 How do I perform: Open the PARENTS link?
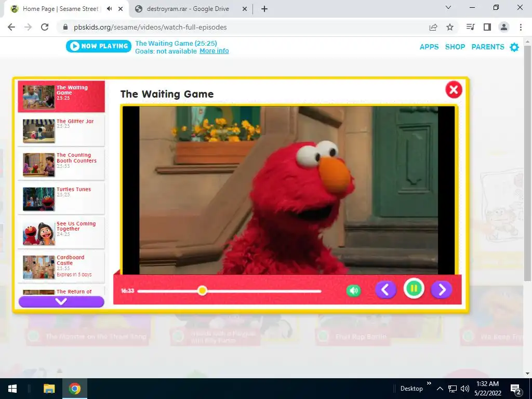[x=488, y=47]
